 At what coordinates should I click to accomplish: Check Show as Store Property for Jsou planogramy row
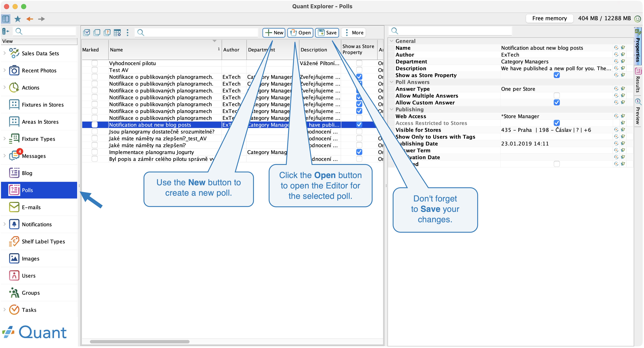pyautogui.click(x=359, y=132)
